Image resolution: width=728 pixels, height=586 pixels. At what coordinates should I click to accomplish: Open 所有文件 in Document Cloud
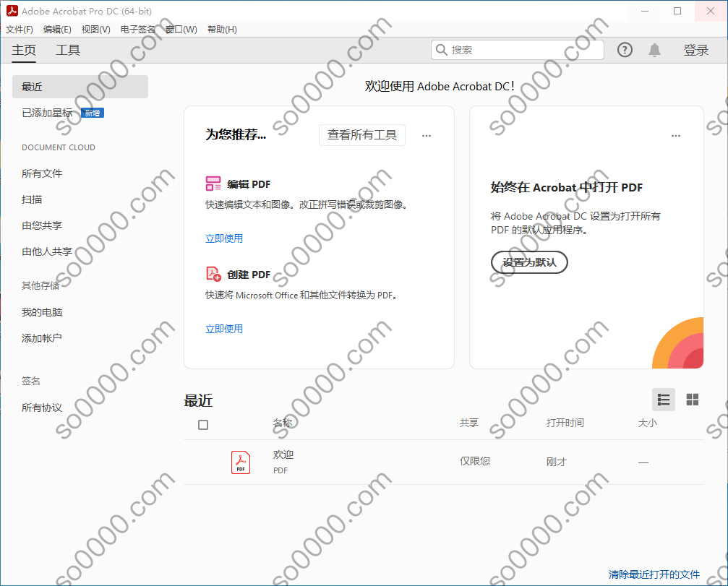[x=42, y=173]
